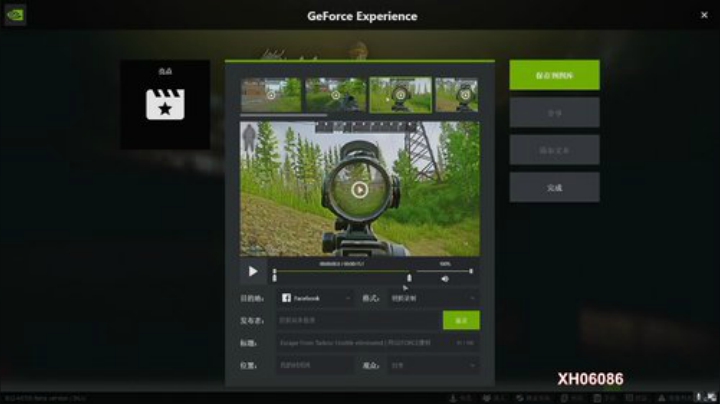The width and height of the screenshot is (720, 404).
Task: Click the Facebook logo in the destination field
Action: pyautogui.click(x=286, y=298)
